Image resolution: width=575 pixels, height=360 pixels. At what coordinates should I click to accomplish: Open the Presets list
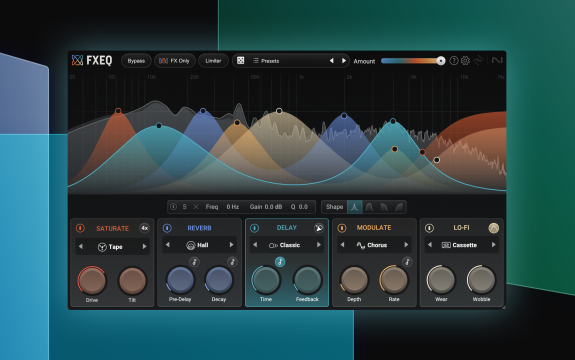coord(266,61)
